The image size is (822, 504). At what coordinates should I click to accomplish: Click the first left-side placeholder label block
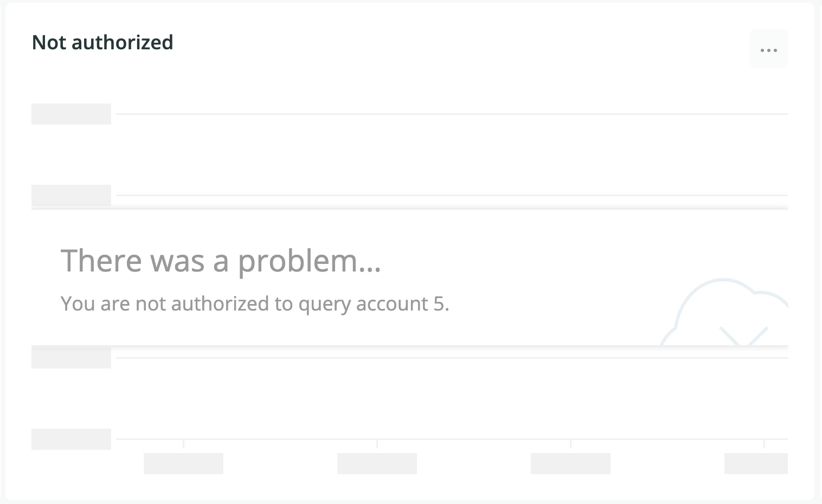pyautogui.click(x=71, y=114)
